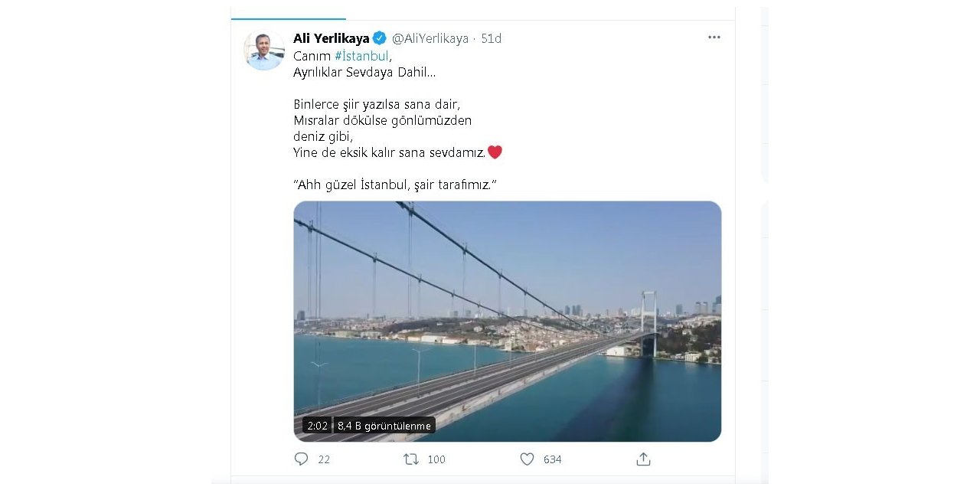This screenshot has height=490, width=980.
Task: Click the 8,4 B görüntülenme view count
Action: click(x=384, y=426)
